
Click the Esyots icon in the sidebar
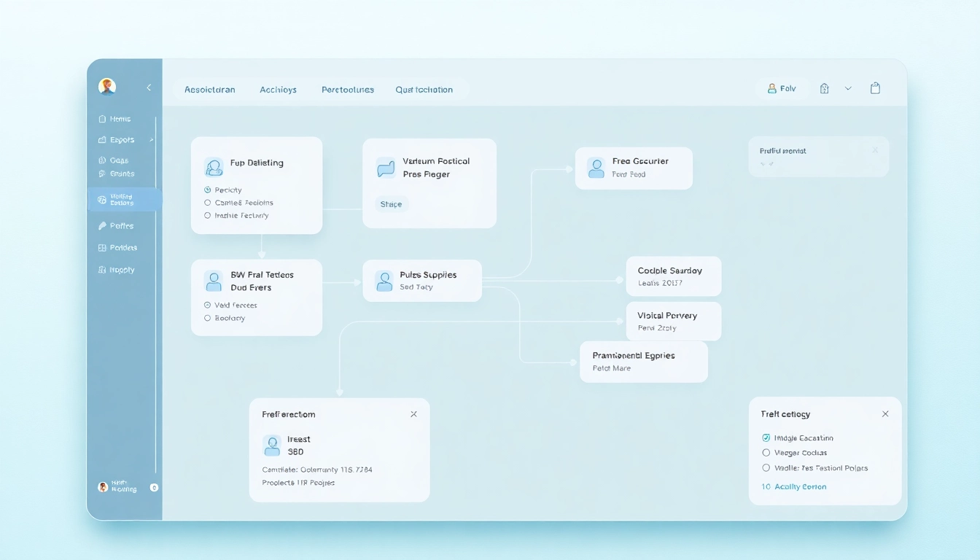(x=102, y=139)
